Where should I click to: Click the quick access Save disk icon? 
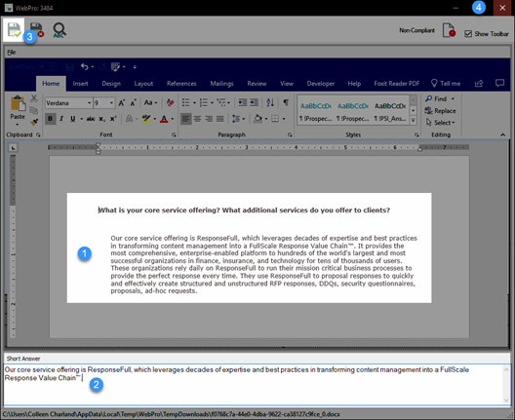tap(69, 67)
